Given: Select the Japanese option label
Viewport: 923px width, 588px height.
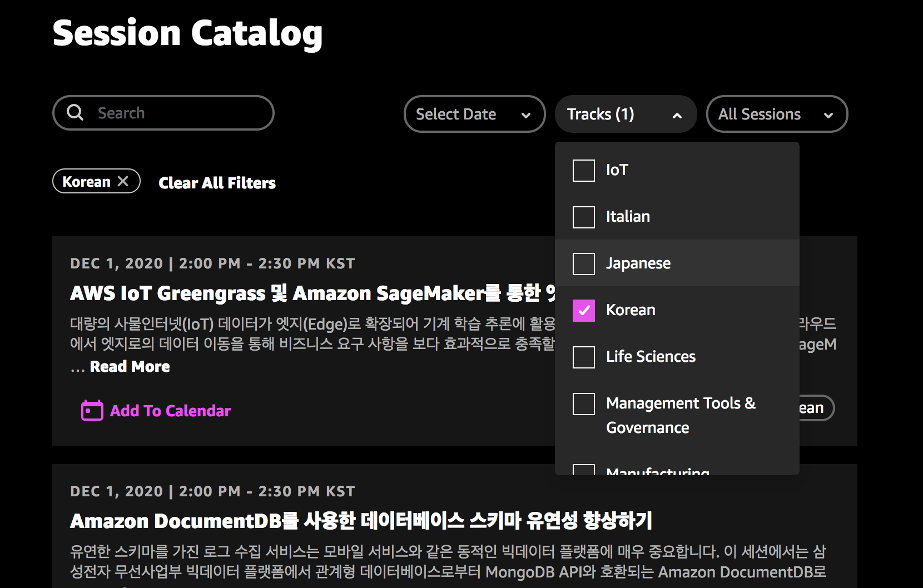Looking at the screenshot, I should coord(638,263).
